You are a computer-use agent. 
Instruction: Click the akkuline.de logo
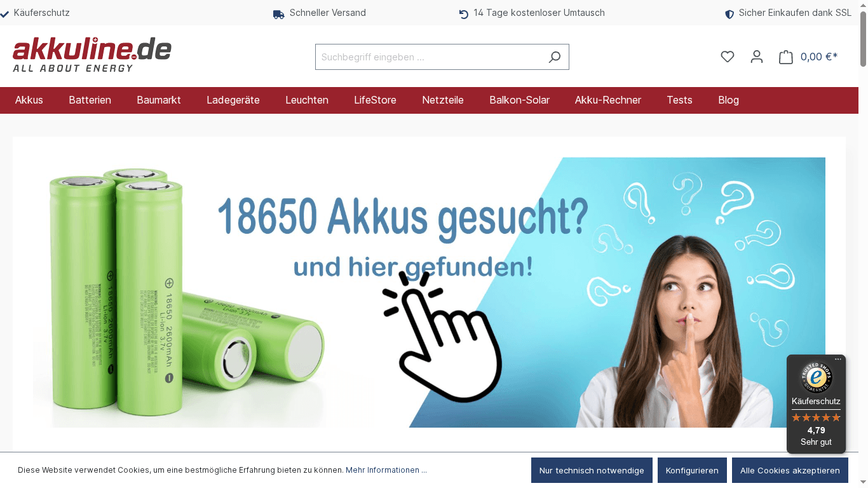pos(91,53)
